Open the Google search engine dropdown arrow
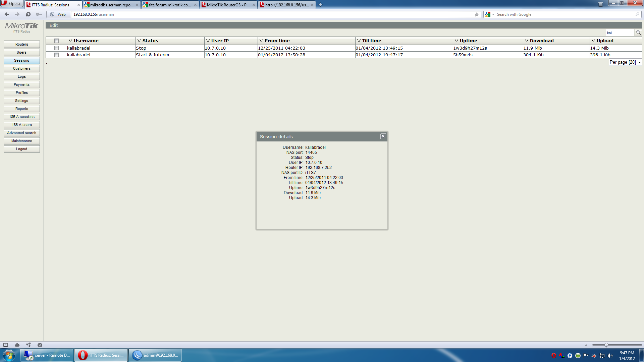644x362 pixels. pyautogui.click(x=493, y=14)
